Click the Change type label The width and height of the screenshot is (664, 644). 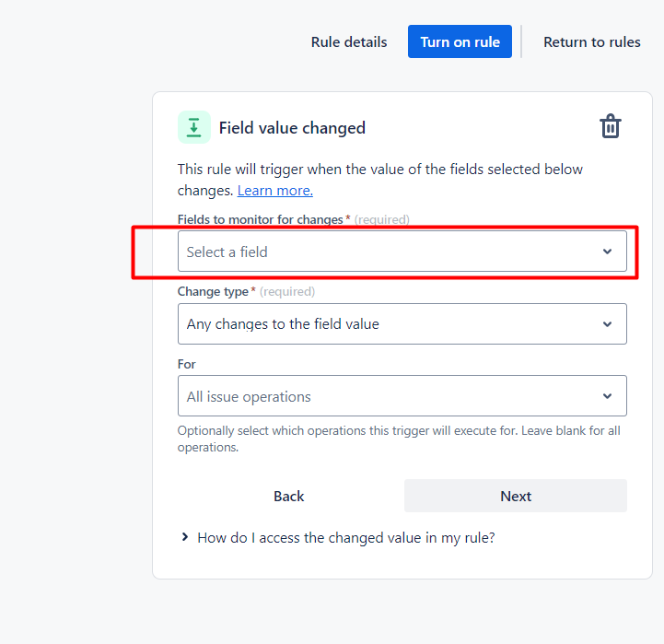213,291
